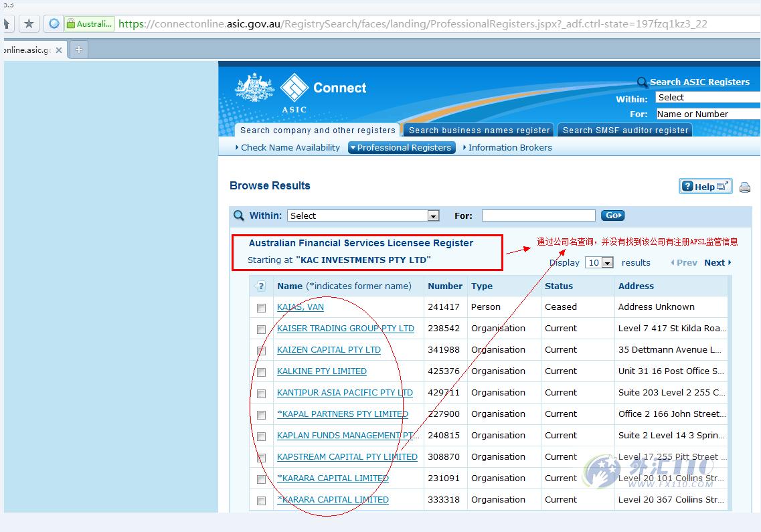Click the Help button icon
The height and width of the screenshot is (532, 761).
pos(705,187)
